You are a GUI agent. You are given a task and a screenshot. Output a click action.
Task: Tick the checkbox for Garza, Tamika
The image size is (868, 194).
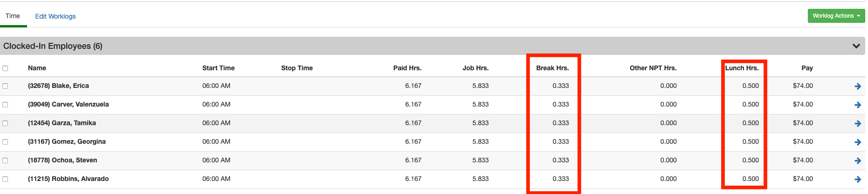pos(5,123)
